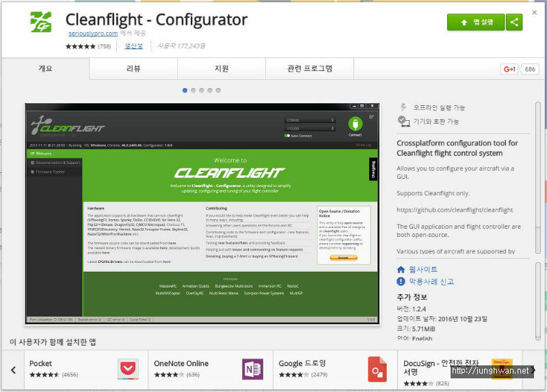The width and height of the screenshot is (547, 392).
Task: Click the Cleanflight app logo icon
Action: [41, 22]
